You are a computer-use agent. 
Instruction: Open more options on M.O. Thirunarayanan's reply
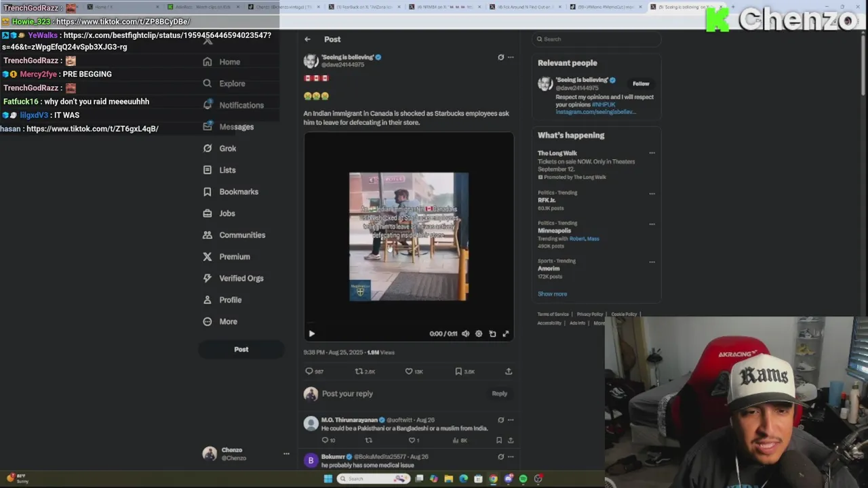click(511, 420)
